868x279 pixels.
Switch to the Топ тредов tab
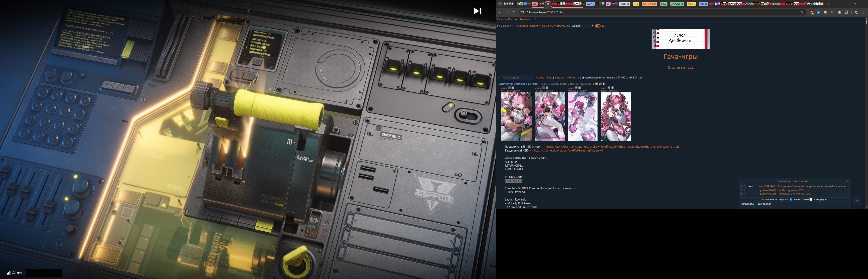764,204
